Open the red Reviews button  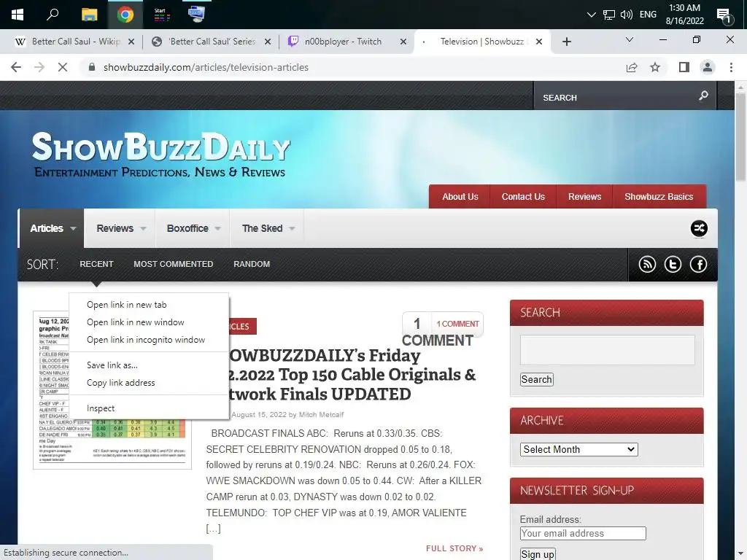tap(584, 197)
